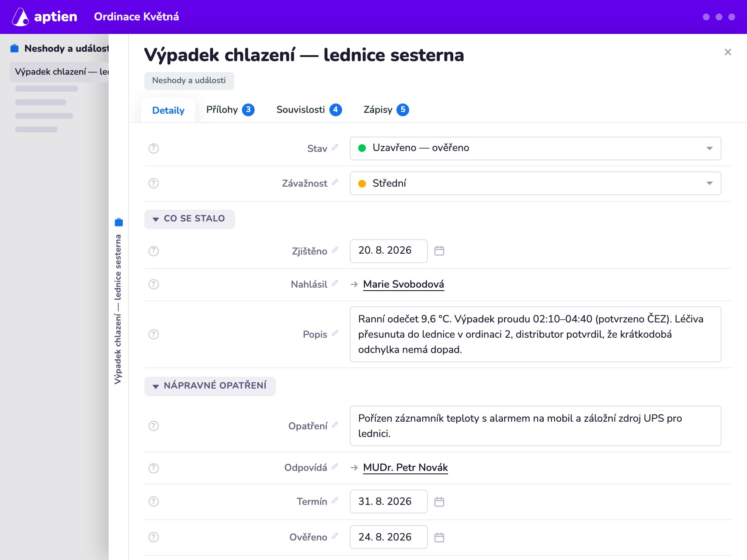Click into the Opatření text area

tap(535, 426)
